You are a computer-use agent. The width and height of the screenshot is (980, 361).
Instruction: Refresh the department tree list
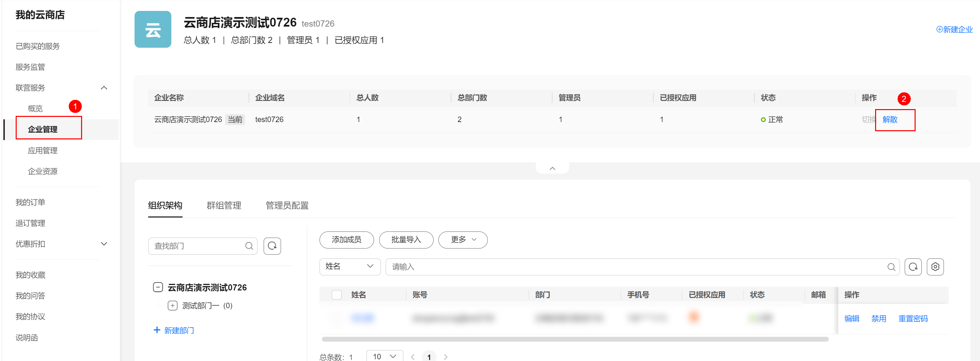point(272,246)
